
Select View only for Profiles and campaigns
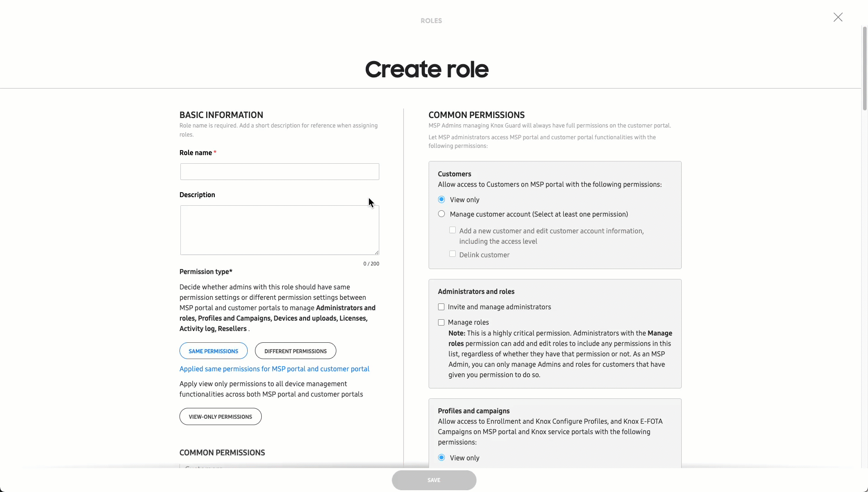point(442,458)
